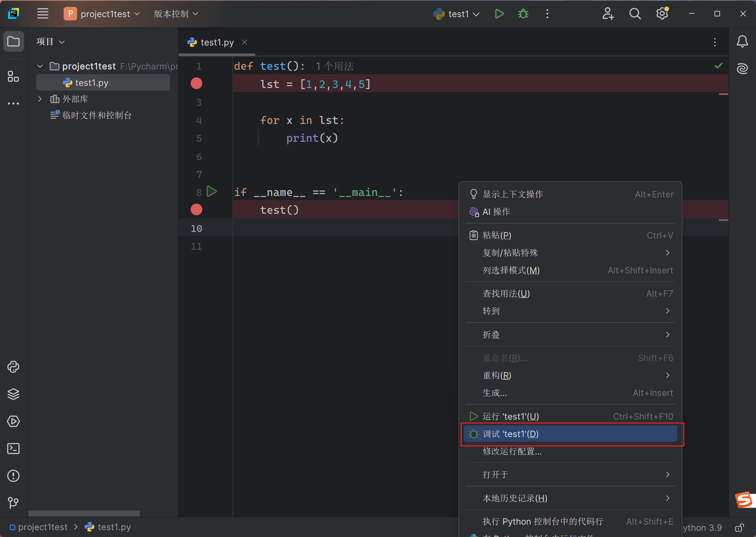Open Search Everywhere with the magnifier icon
The image size is (756, 537).
pyautogui.click(x=635, y=13)
